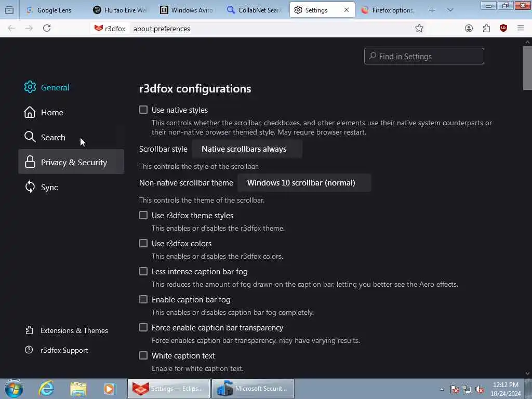This screenshot has width=532, height=399.
Task: Go back with the back arrow
Action: [11, 29]
